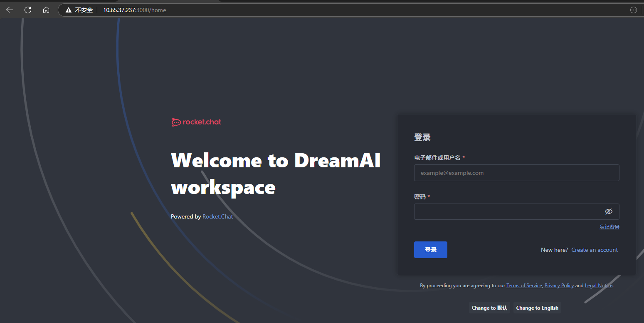Screen dimensions: 644x323
Task: Open the Terms of Service link
Action: tap(524, 286)
